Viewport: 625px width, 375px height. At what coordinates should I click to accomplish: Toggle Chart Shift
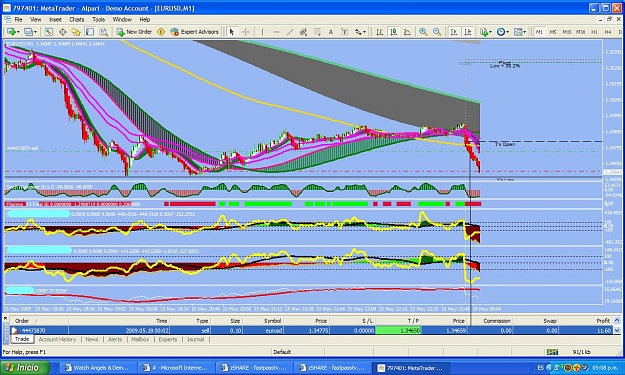pyautogui.click(x=468, y=32)
